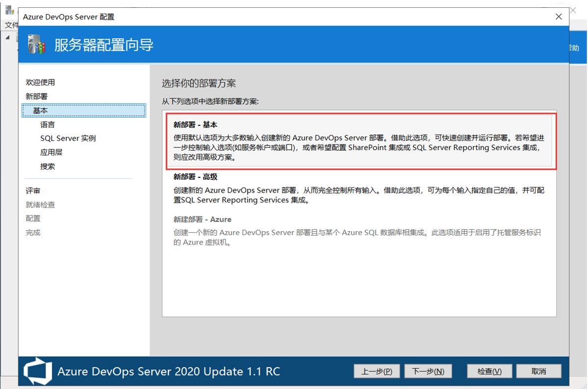
Task: Open the 搜索 step in sidebar
Action: point(47,167)
